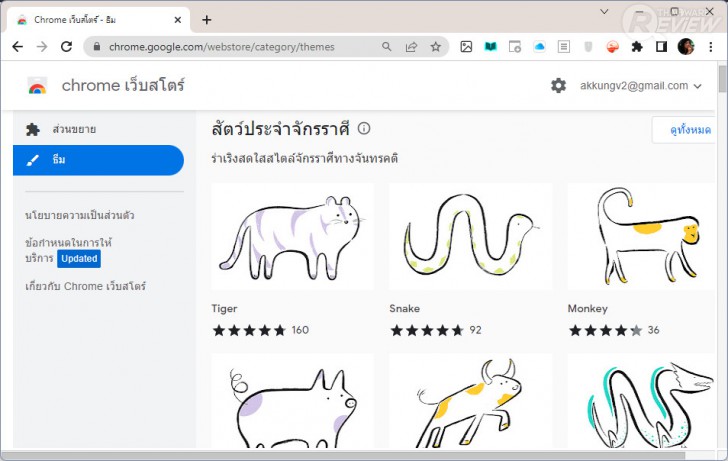Click the Tiger theme title

tap(224, 309)
